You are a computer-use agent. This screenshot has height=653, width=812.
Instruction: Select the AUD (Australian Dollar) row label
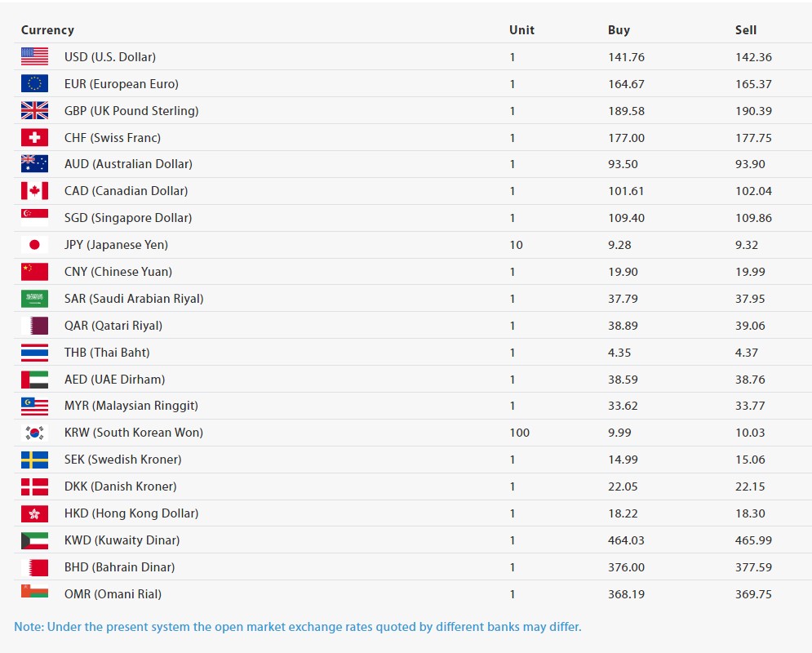[x=128, y=164]
